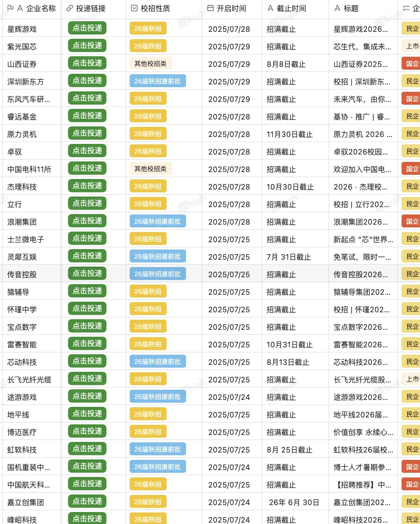Click 点击投递 for 嘉立创集团

(x=87, y=501)
